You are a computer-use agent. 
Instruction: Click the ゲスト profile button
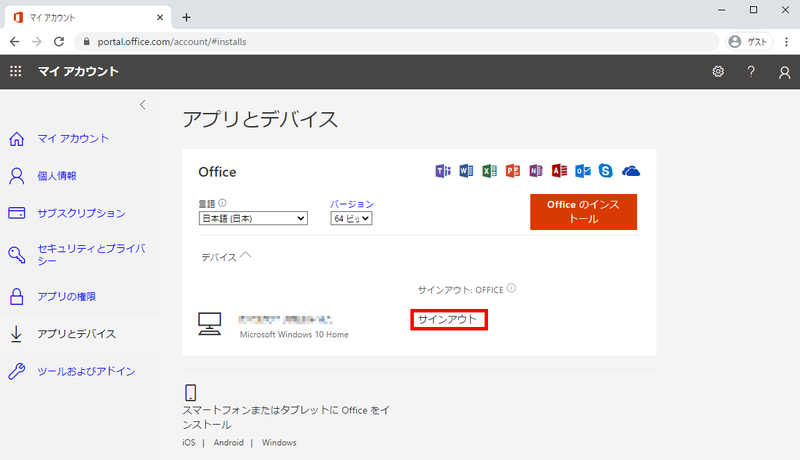pyautogui.click(x=749, y=42)
